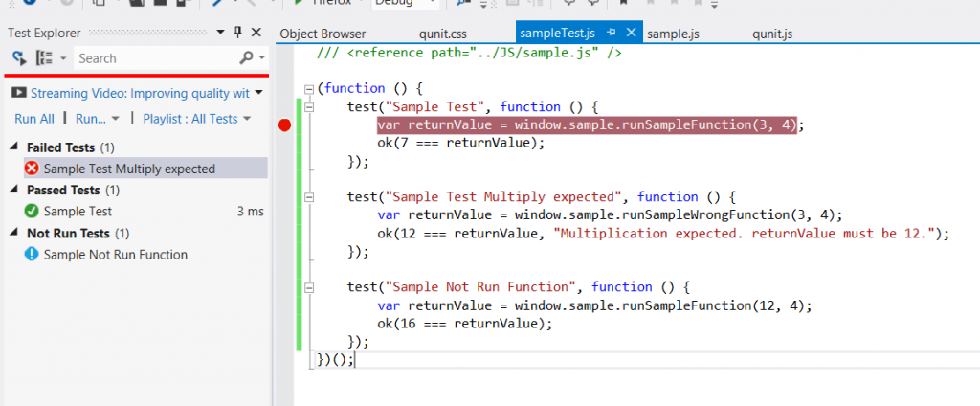Remove the red breakpoint in the margin
The width and height of the screenshot is (980, 406).
285,125
